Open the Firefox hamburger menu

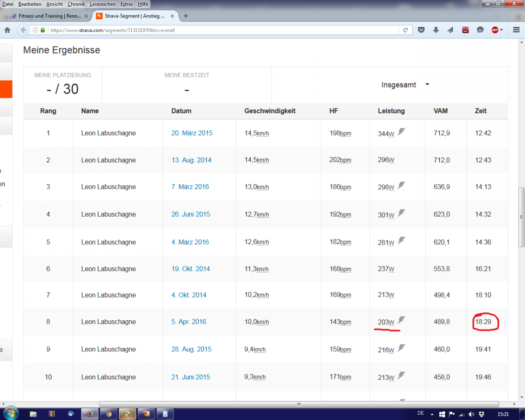coord(517,30)
